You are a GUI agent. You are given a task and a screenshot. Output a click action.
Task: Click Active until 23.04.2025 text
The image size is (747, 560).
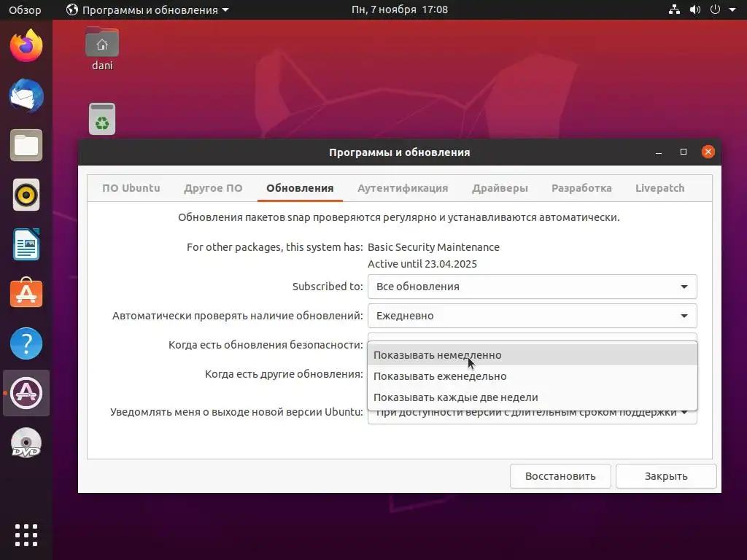[x=422, y=264]
